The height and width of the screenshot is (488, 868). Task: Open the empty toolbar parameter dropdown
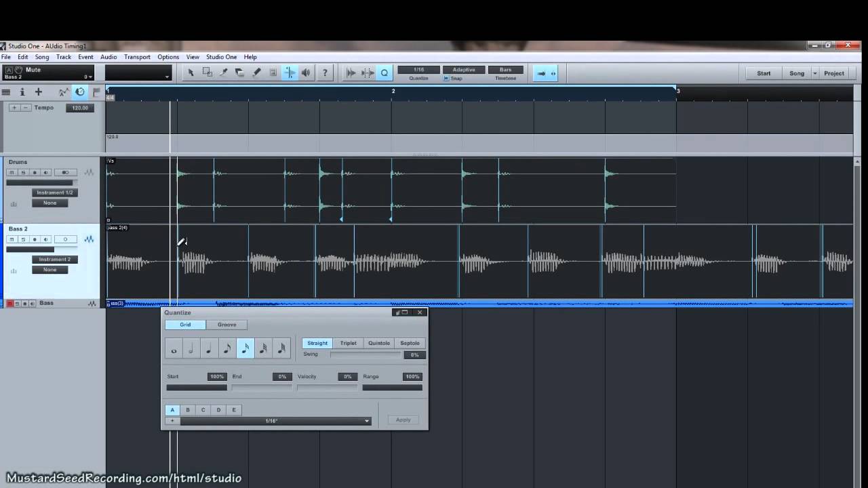(138, 73)
